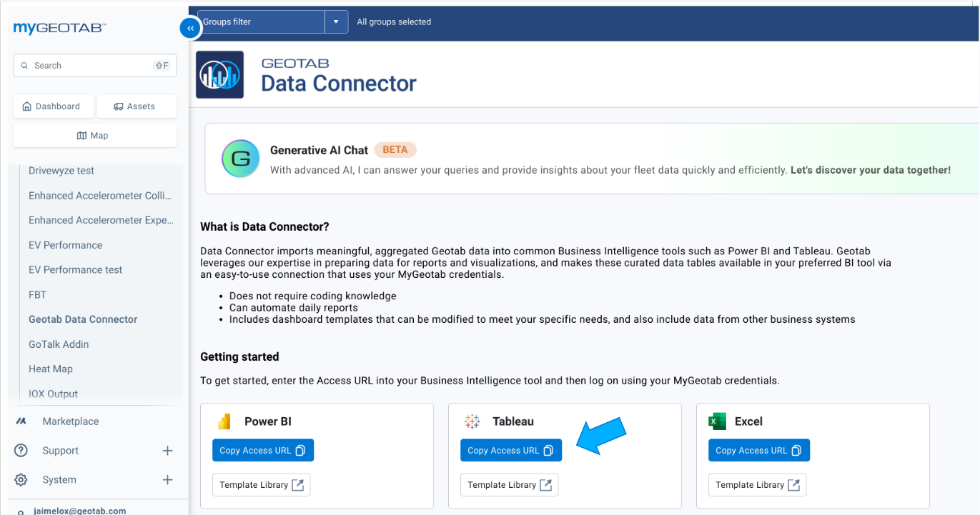Copy the Power BI Access URL
Viewport: 980px width, 515px height.
262,450
